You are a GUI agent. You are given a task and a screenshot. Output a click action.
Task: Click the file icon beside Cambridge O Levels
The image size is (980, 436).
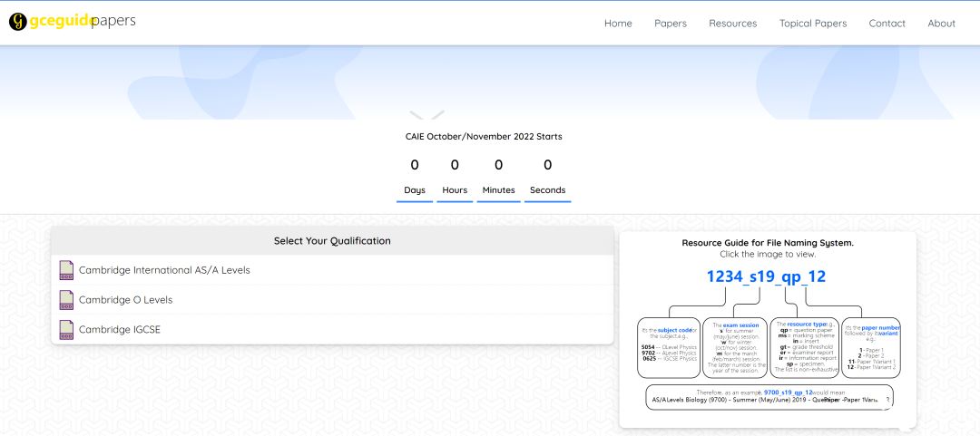click(66, 300)
